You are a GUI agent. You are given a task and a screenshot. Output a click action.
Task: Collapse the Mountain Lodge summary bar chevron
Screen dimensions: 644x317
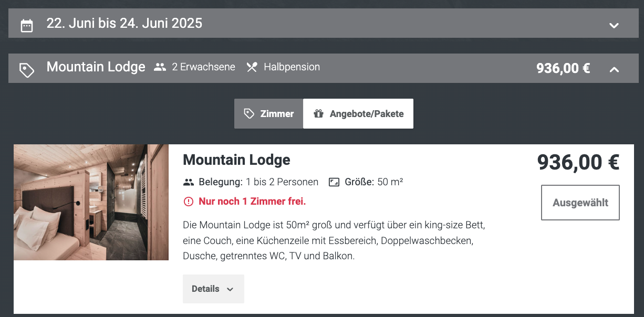coord(614,69)
